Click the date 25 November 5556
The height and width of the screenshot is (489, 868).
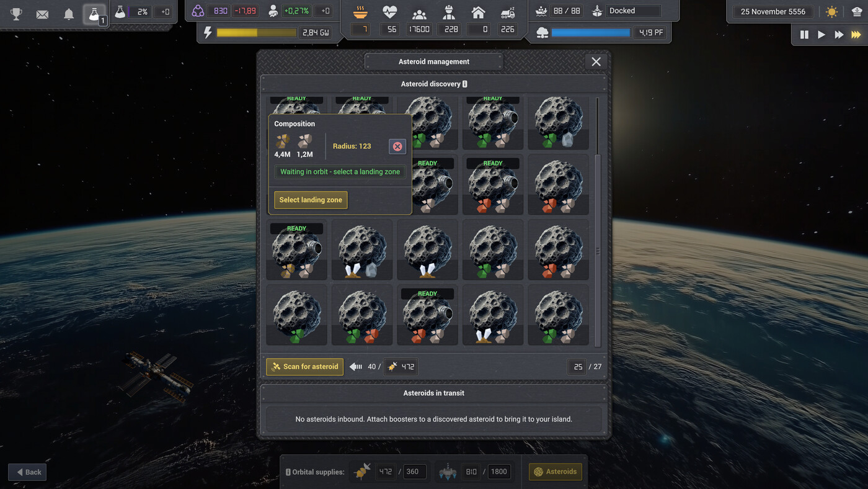[773, 12]
